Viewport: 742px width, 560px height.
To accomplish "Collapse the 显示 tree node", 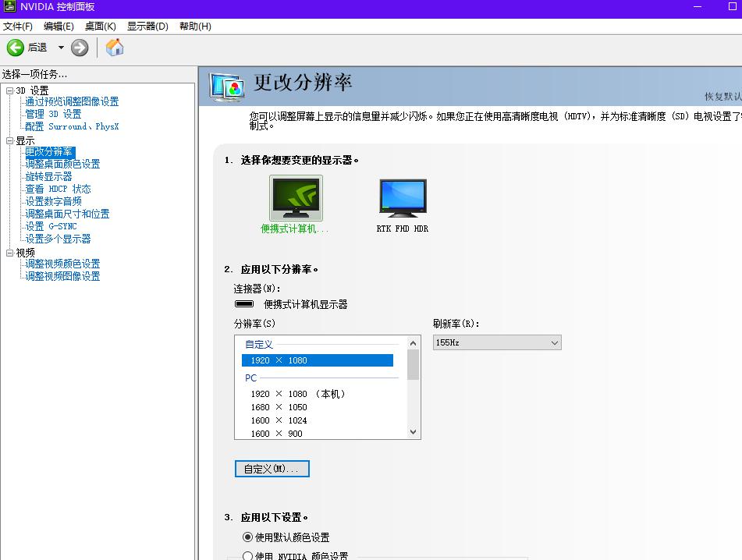I will click(9, 140).
